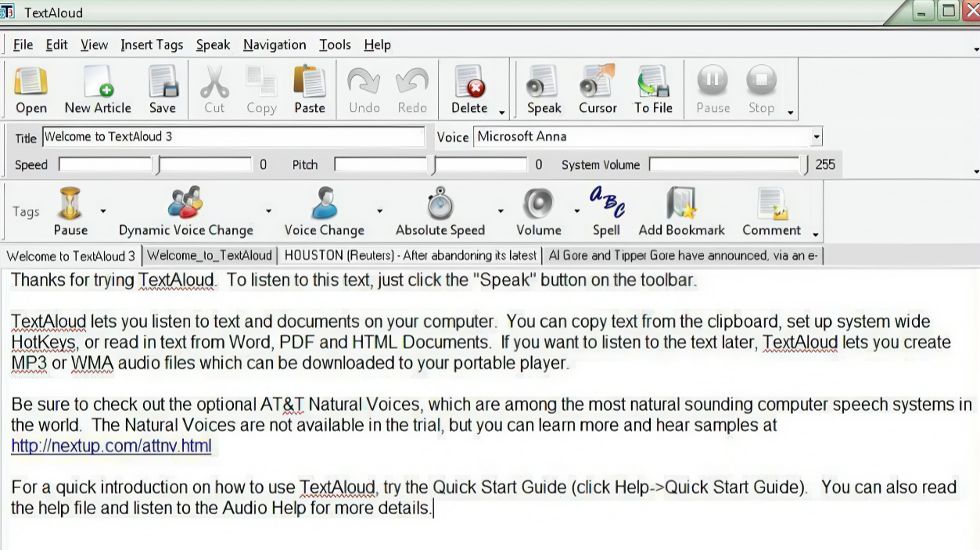This screenshot has width=980, height=550.
Task: Insert a Spell tag
Action: (x=606, y=211)
